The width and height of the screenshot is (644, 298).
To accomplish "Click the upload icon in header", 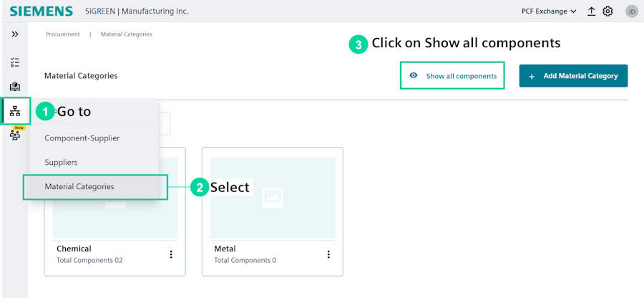I will click(x=592, y=11).
